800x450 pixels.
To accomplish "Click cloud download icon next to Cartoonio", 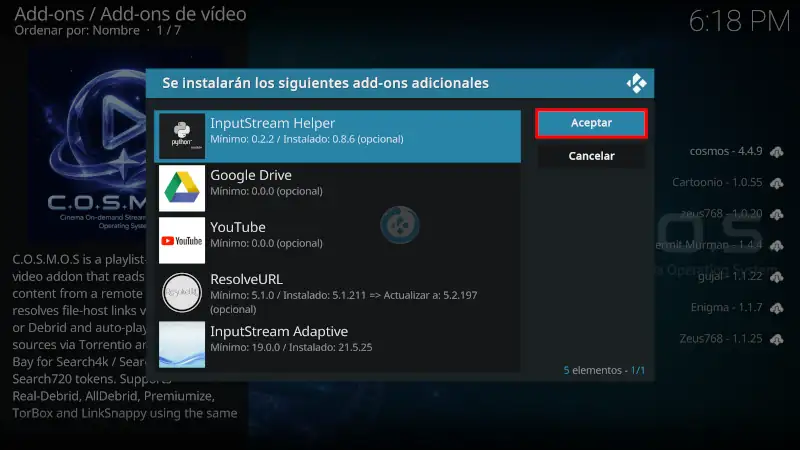I will point(777,183).
